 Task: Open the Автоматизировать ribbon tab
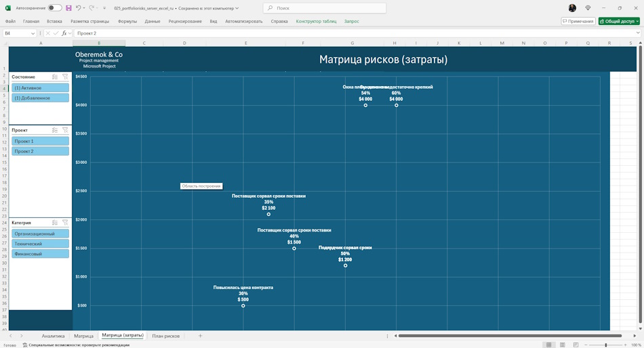[x=243, y=22]
